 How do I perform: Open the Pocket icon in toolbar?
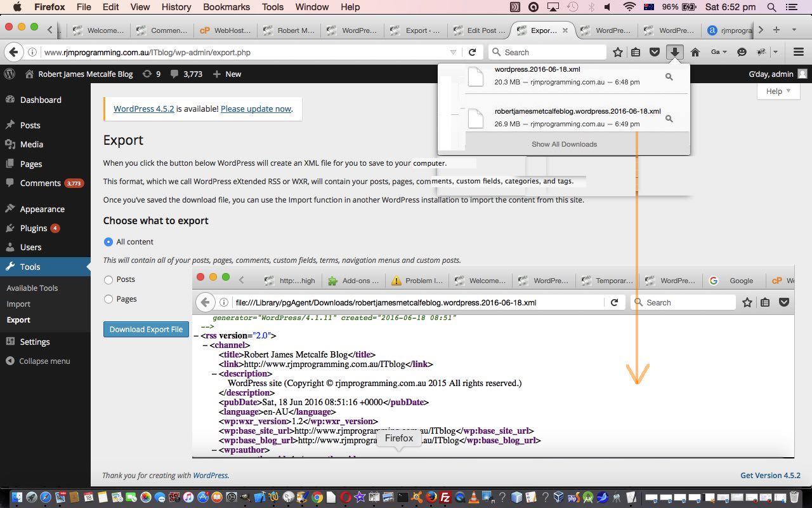[x=654, y=52]
